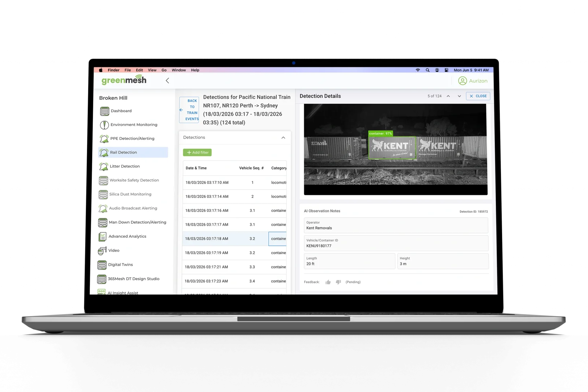Click the menu bar user account icon

point(437,70)
